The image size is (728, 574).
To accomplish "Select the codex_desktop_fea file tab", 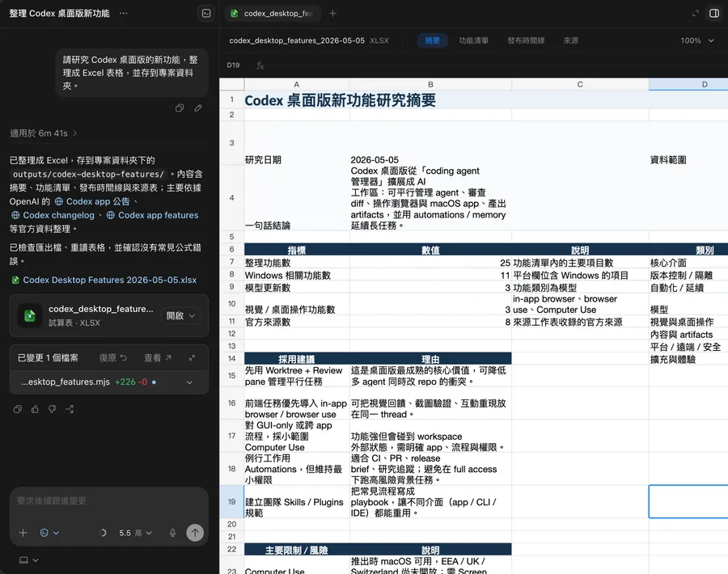I will click(x=272, y=14).
